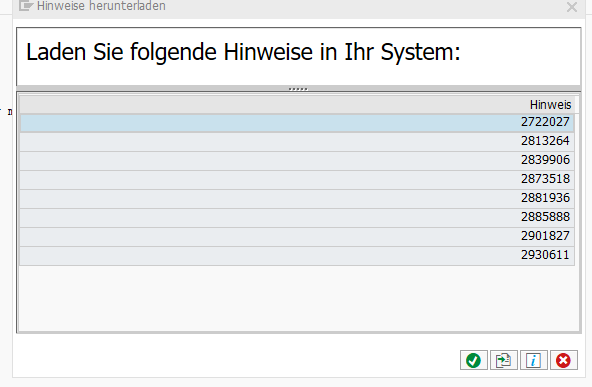Select note row 2839906
Screen dimensions: 592x387
pos(297,160)
